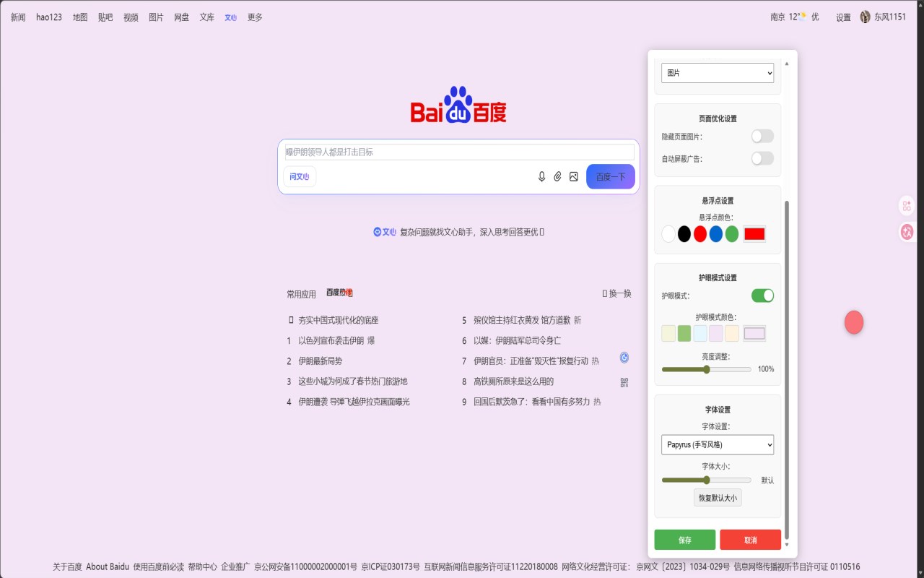Click 帮助中心 in the footer

pos(203,566)
